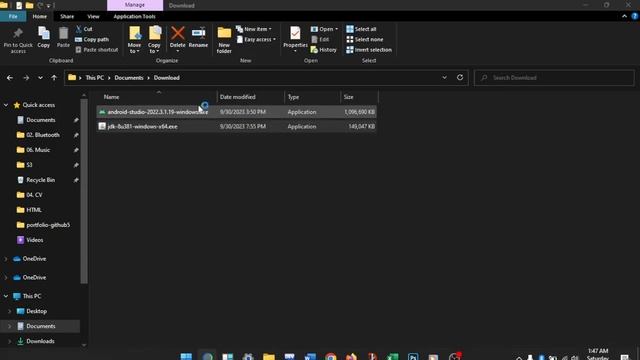
Task: Switch to the Share ribbon tab
Action: click(x=67, y=16)
